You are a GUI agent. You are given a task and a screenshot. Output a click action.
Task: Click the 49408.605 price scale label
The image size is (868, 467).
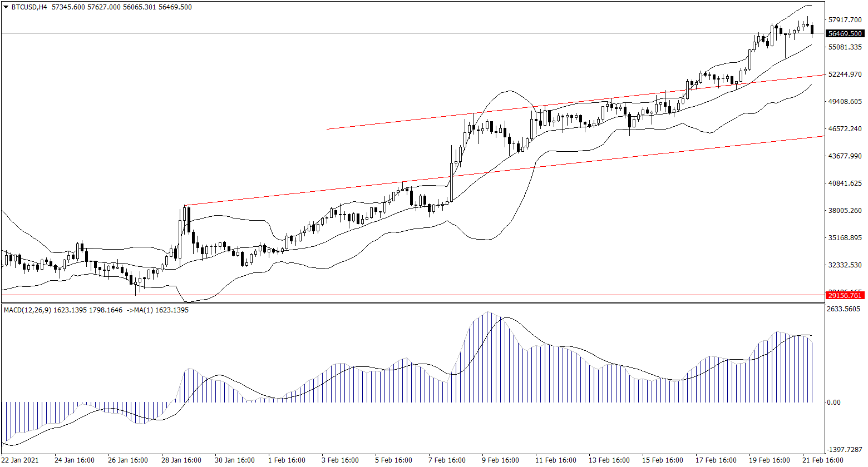coord(845,102)
